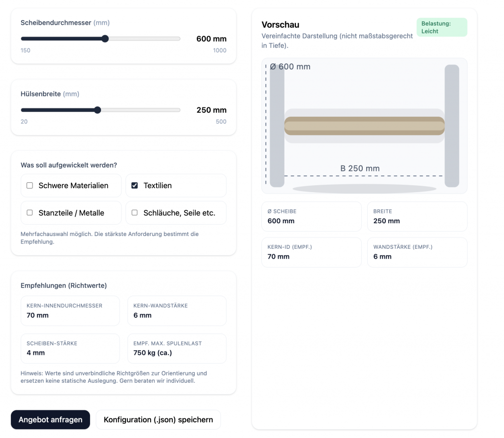
Task: Select the Ø Scheibe card under the preview
Action: [x=311, y=216]
